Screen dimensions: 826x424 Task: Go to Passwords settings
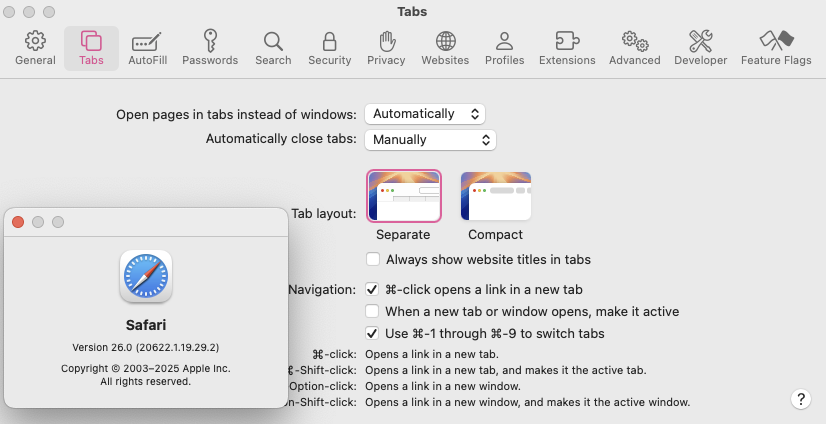(x=210, y=48)
